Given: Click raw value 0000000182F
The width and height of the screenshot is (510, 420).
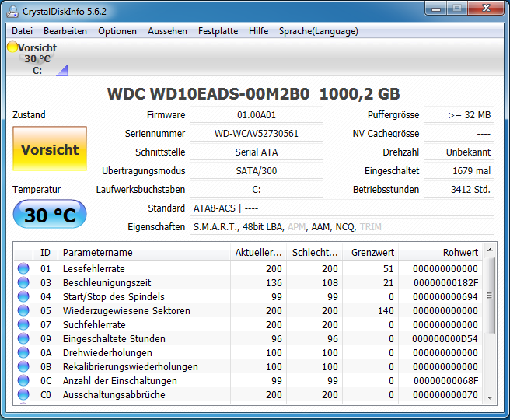Looking at the screenshot, I should (x=446, y=282).
